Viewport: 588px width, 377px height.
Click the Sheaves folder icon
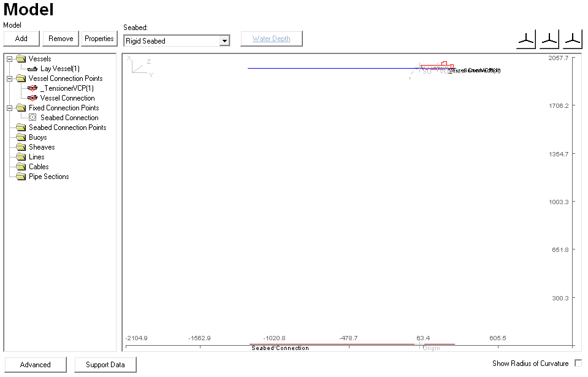[x=21, y=147]
